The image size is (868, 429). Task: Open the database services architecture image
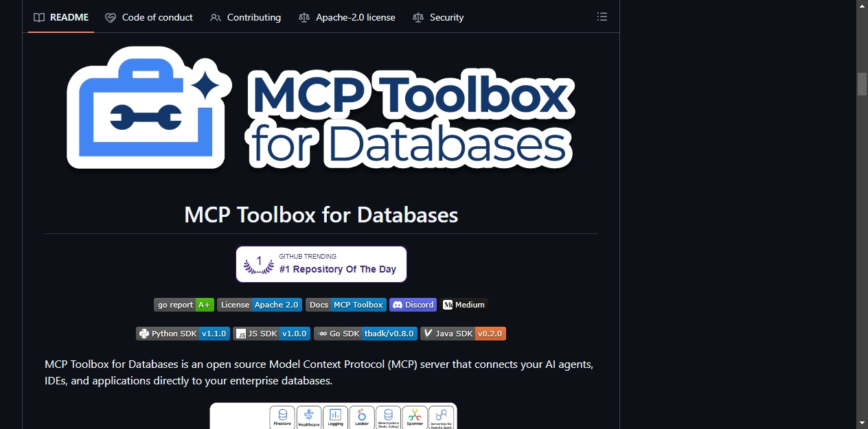pos(333,416)
